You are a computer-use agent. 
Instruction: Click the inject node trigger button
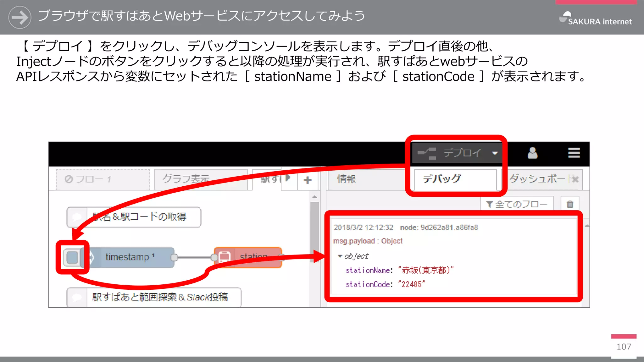pos(72,257)
